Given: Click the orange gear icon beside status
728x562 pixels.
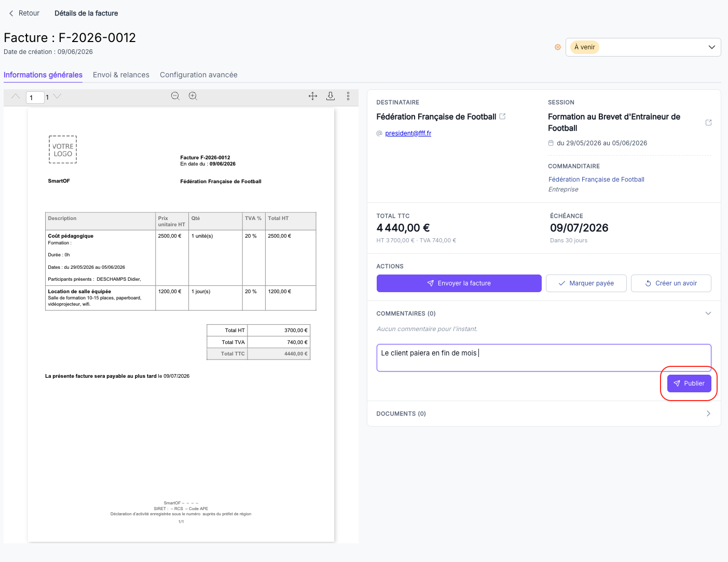Looking at the screenshot, I should pos(558,47).
